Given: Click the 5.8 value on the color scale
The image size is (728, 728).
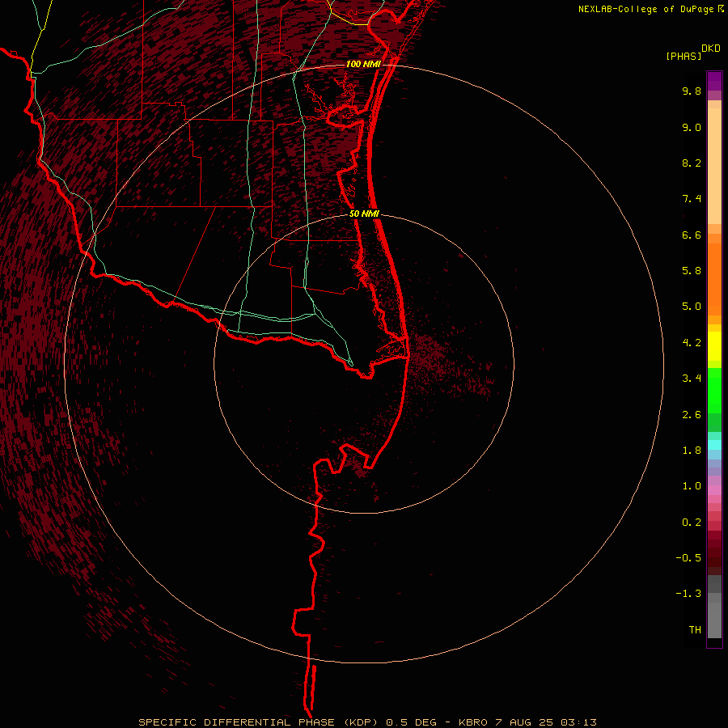Looking at the screenshot, I should click(692, 271).
